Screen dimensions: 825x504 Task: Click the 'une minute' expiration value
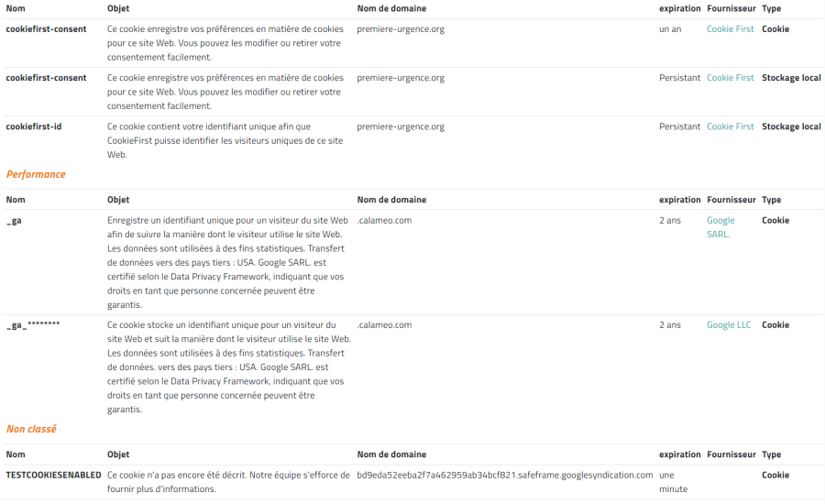pos(673,482)
